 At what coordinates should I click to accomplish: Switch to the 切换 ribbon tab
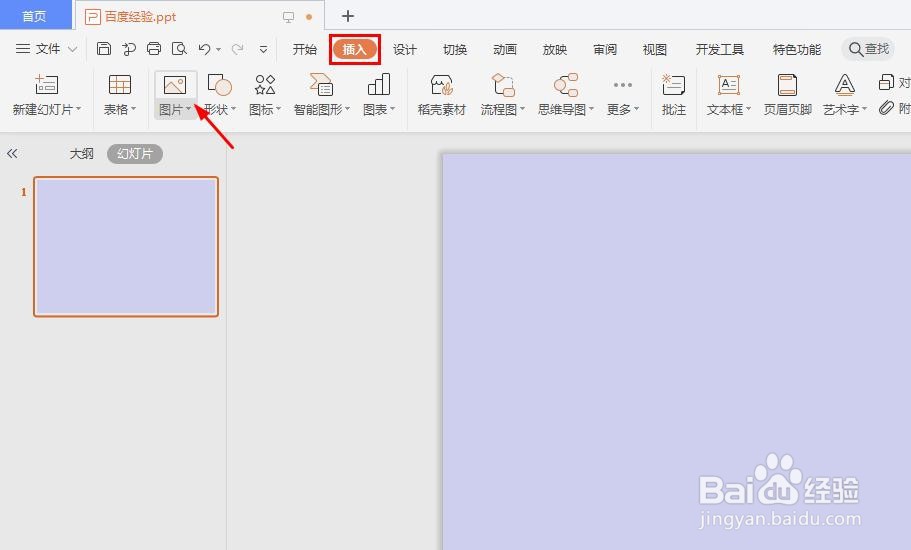coord(455,49)
